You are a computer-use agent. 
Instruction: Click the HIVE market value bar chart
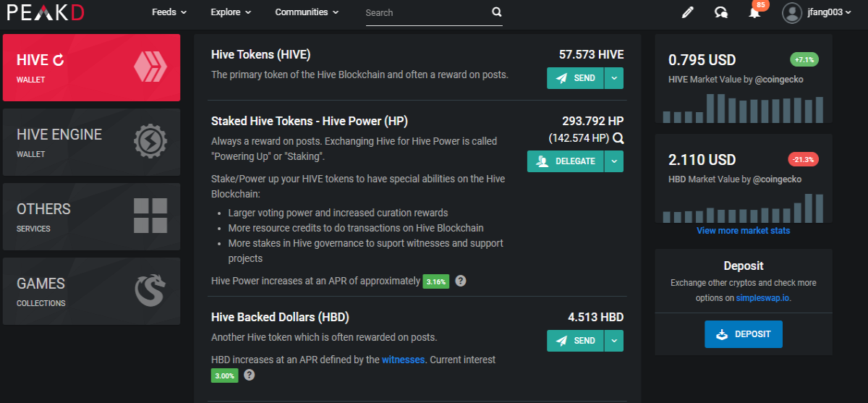[744, 108]
